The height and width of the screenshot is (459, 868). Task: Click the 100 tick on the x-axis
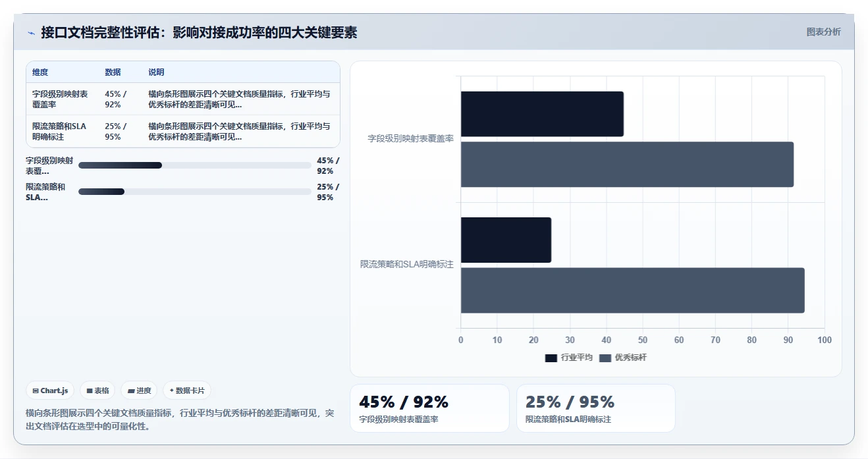(825, 340)
